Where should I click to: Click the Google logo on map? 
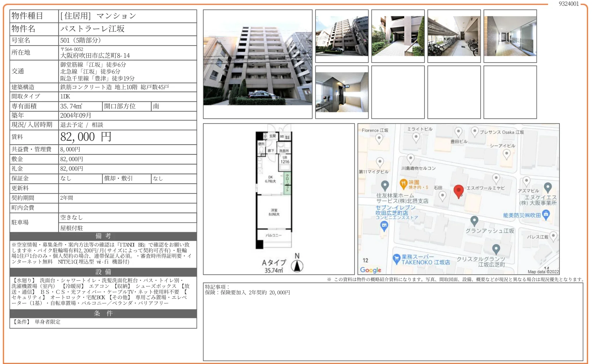point(371,270)
